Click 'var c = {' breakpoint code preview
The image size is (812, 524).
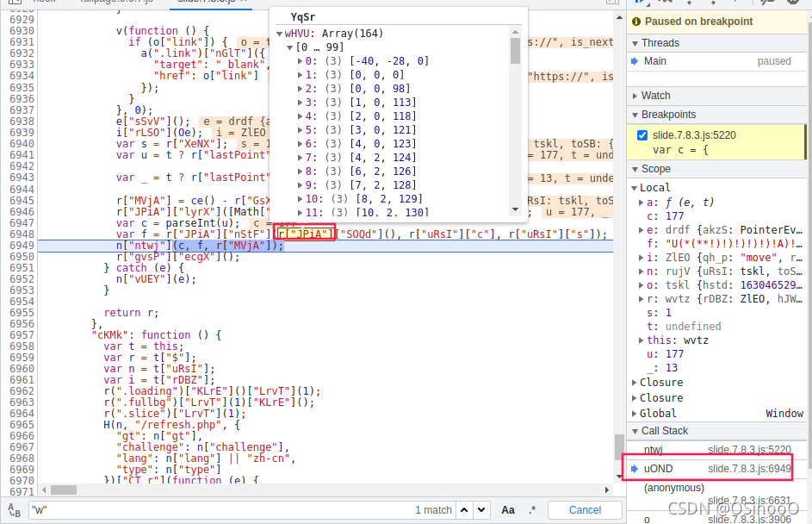(680, 150)
